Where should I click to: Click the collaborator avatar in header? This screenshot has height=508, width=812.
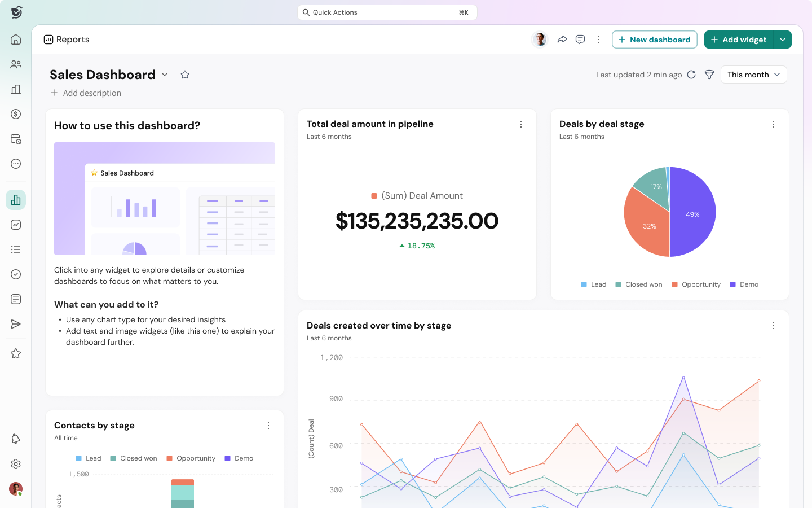click(540, 40)
